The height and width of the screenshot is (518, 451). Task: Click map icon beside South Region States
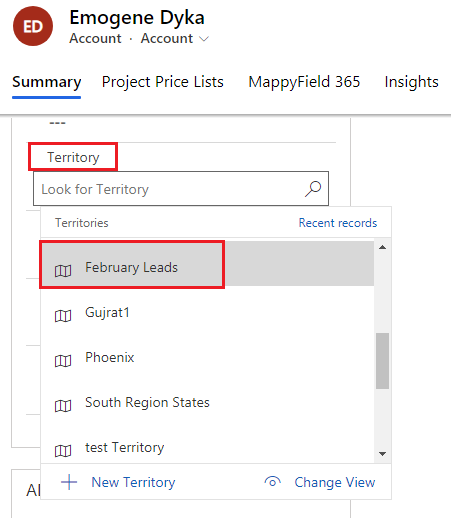pyautogui.click(x=63, y=406)
